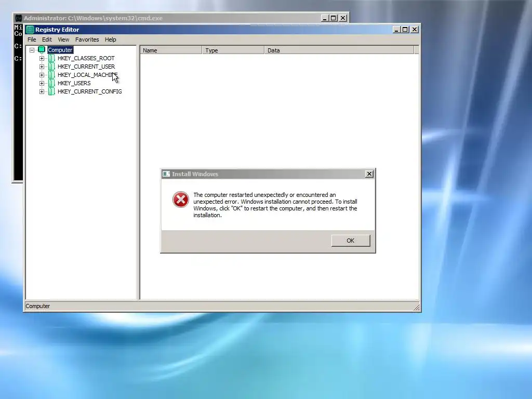532x399 pixels.
Task: Select HKEY_CURRENT_USER in the tree
Action: [86, 66]
